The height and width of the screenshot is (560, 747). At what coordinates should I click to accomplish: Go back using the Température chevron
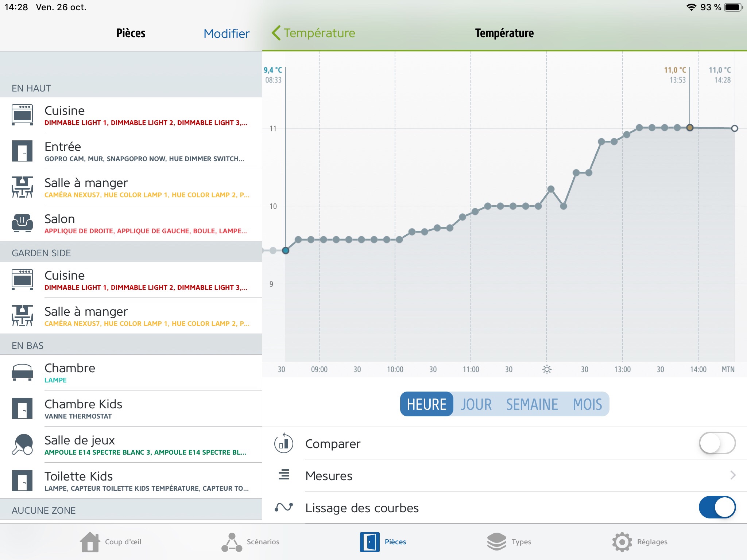[x=313, y=33]
